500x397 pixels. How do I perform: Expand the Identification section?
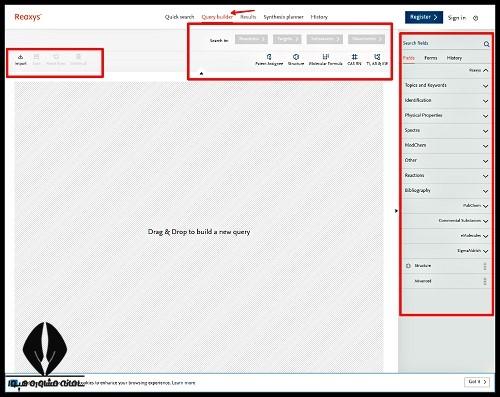446,101
